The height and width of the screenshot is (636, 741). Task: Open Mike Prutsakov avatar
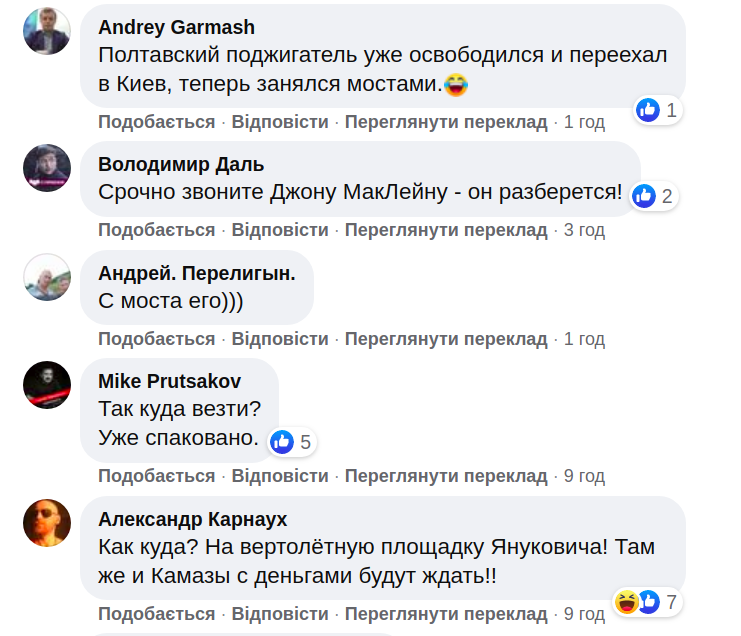[x=47, y=385]
